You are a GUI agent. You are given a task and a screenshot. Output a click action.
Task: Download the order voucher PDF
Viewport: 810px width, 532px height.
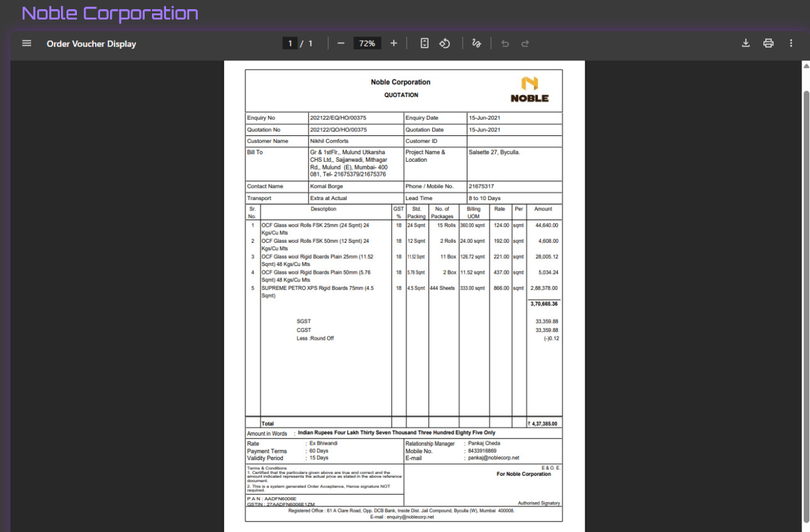pos(746,43)
